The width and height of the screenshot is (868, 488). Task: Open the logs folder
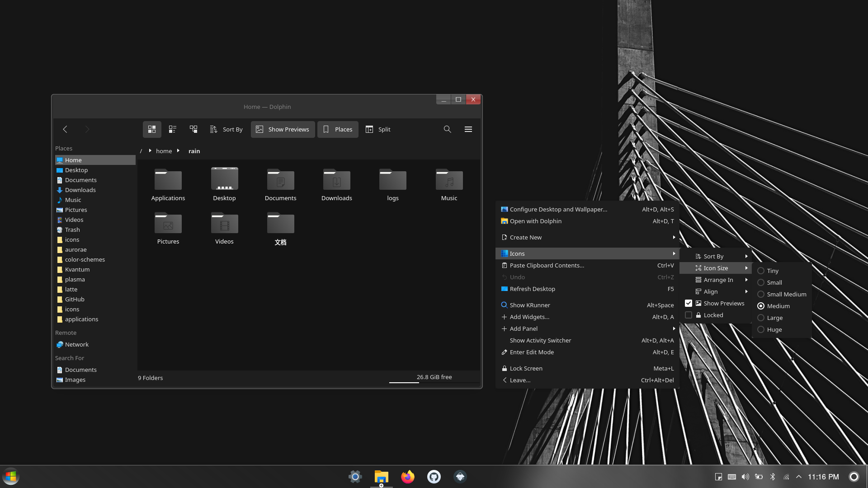(393, 185)
